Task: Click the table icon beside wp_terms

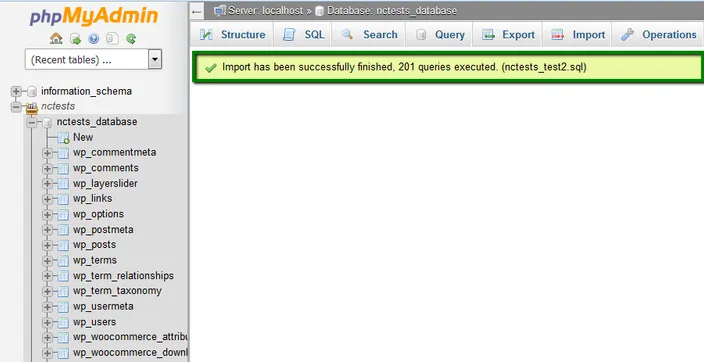Action: pos(63,261)
